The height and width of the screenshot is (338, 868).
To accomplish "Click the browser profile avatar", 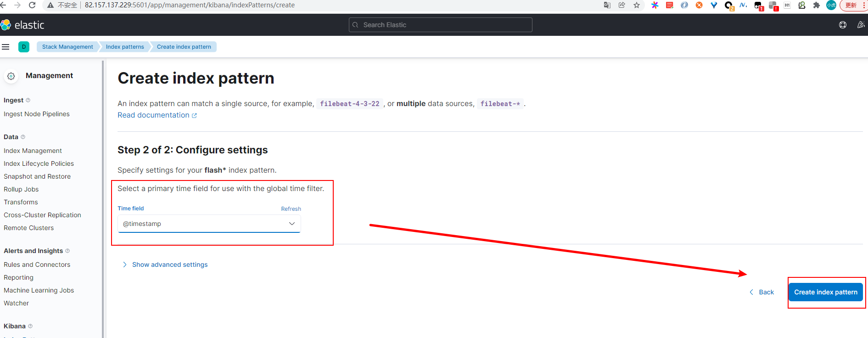I will (831, 5).
